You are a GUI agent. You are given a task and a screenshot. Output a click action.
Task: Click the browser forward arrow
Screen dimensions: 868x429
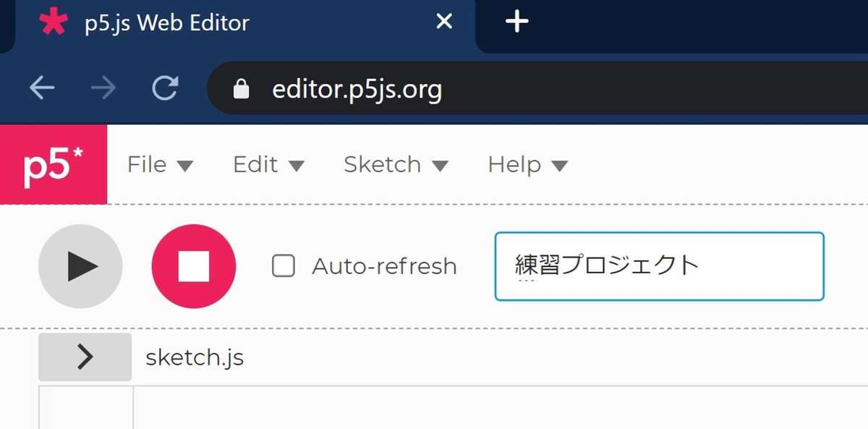(x=103, y=89)
